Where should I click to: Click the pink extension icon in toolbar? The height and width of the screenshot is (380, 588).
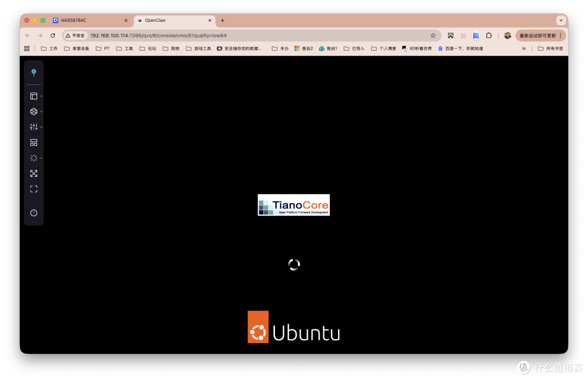(463, 35)
